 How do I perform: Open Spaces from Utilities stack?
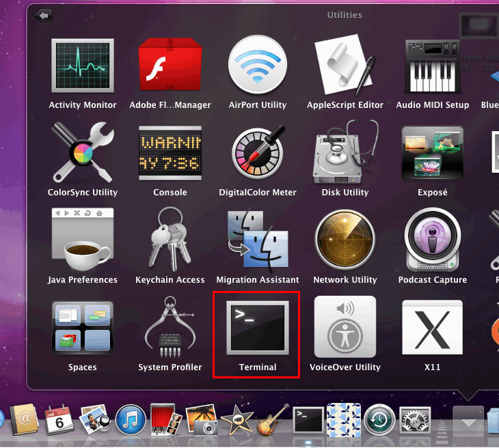[x=83, y=328]
